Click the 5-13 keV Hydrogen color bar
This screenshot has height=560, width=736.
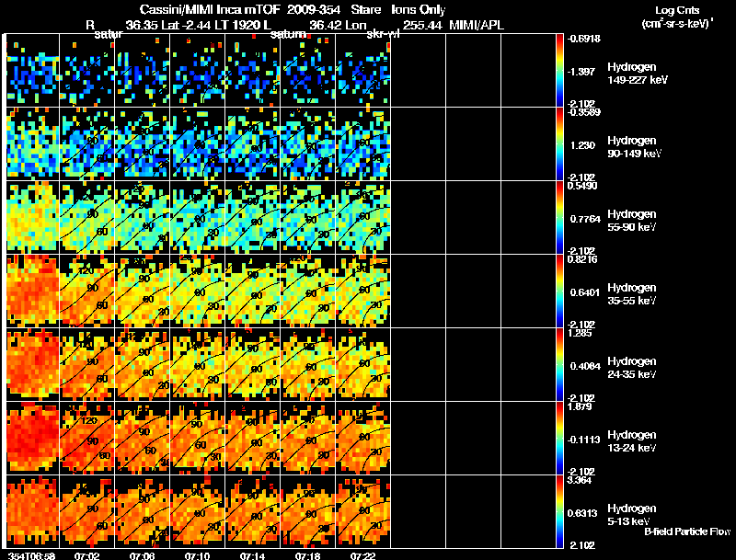point(560,512)
